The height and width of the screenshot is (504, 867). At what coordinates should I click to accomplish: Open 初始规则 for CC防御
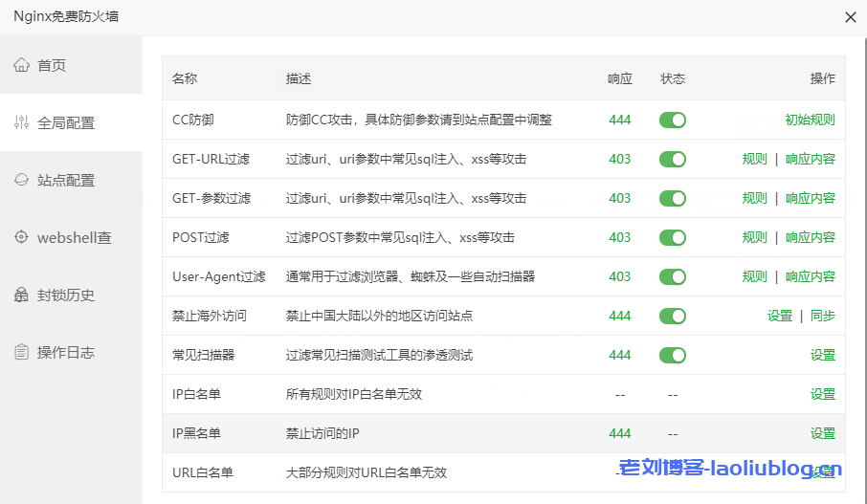pyautogui.click(x=810, y=121)
